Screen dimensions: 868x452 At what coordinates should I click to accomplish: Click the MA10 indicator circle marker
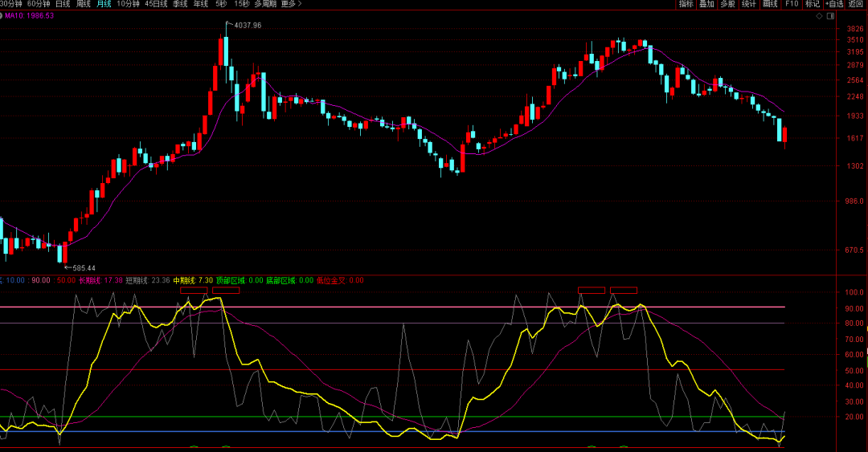pos(2,15)
